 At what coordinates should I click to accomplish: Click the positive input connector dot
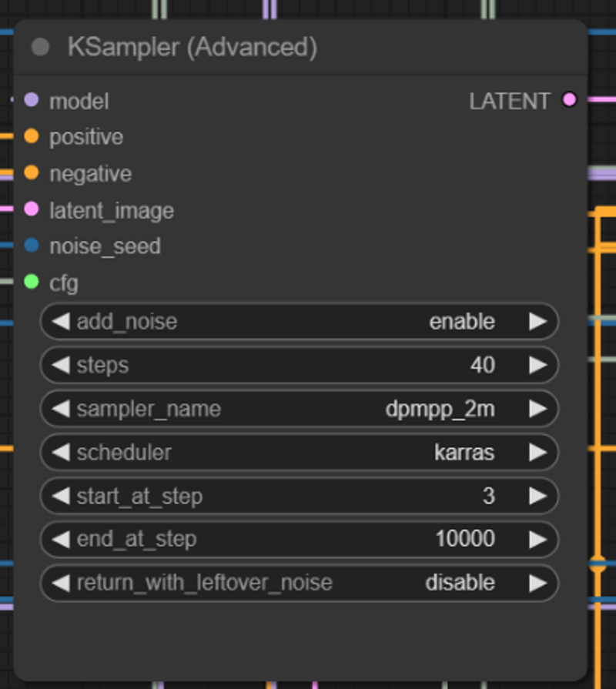[x=32, y=136]
